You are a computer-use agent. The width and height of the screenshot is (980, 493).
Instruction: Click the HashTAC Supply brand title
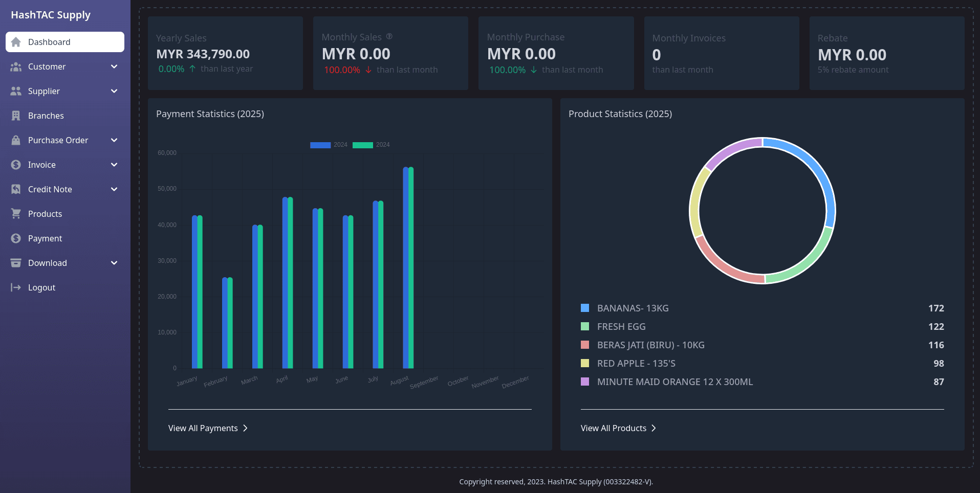51,15
